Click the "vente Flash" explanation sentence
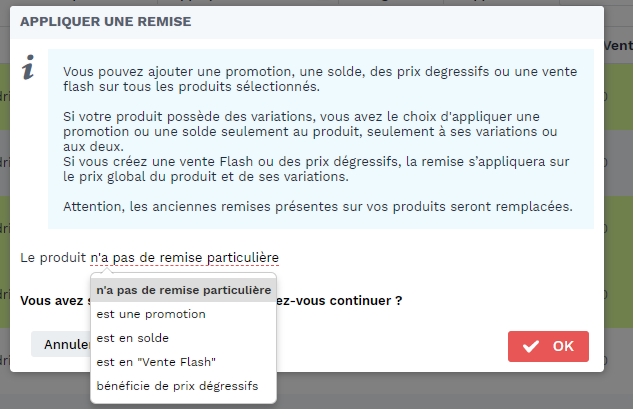 [316, 169]
